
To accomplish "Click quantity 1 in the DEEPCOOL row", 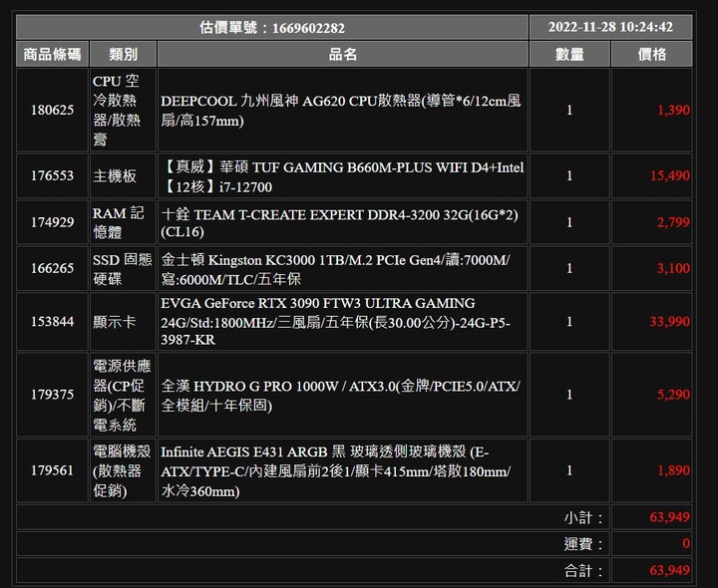I will pyautogui.click(x=569, y=111).
